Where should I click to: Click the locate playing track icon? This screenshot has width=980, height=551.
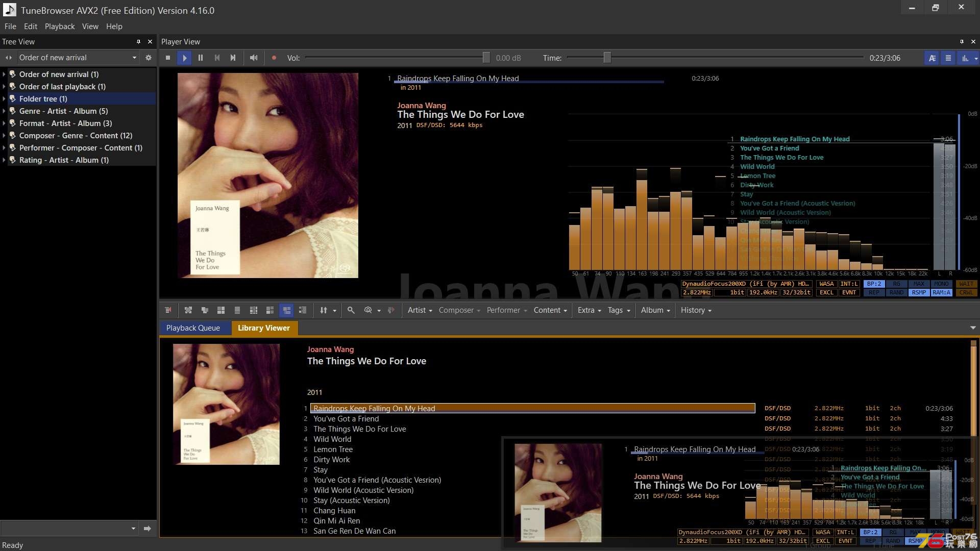[x=168, y=310]
